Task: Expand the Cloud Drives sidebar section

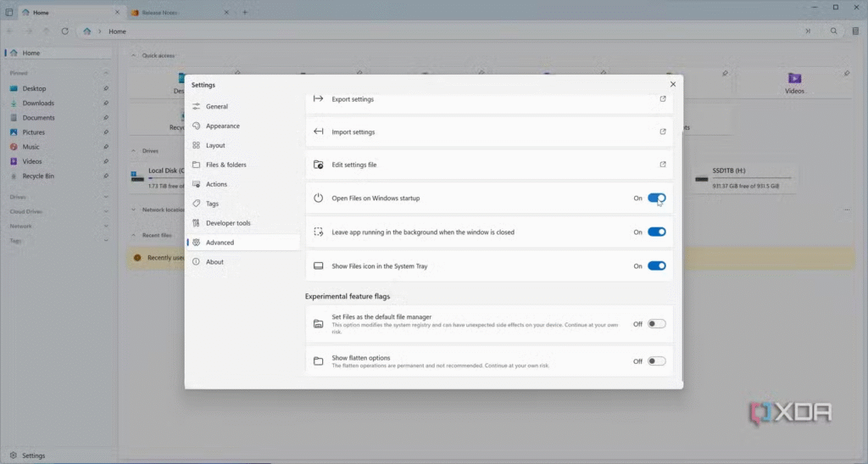Action: [x=106, y=211]
